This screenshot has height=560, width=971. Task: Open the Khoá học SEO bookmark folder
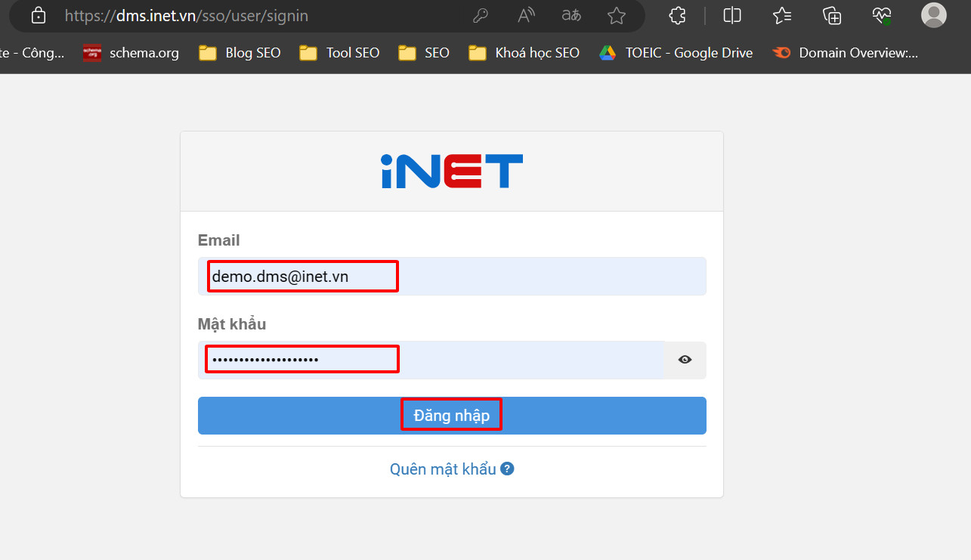tap(524, 53)
